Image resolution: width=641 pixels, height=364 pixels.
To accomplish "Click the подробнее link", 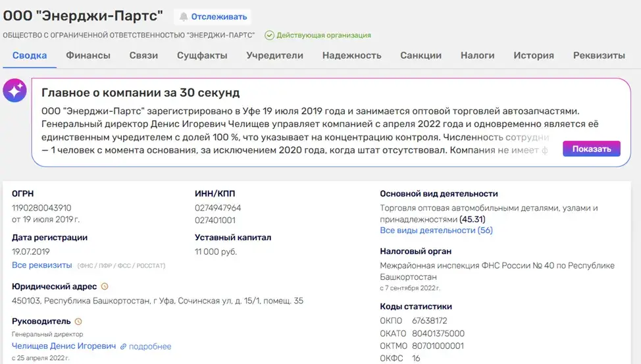I will tap(150, 346).
